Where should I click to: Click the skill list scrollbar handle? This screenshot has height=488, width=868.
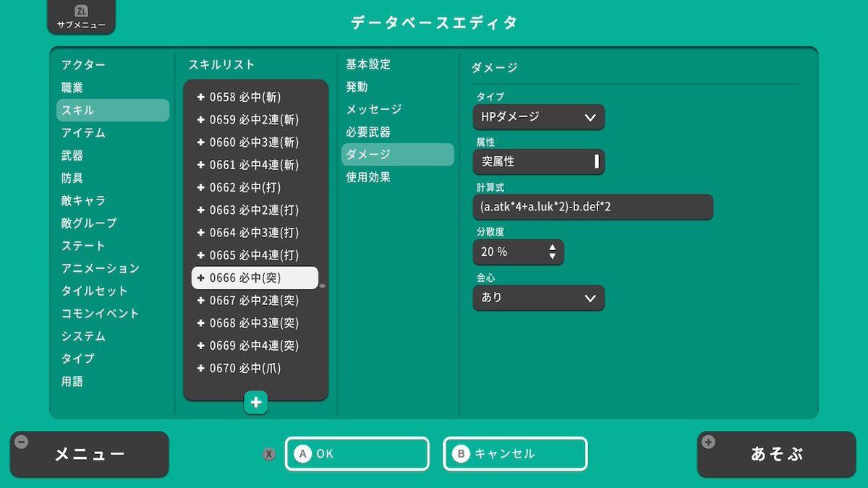pos(322,286)
